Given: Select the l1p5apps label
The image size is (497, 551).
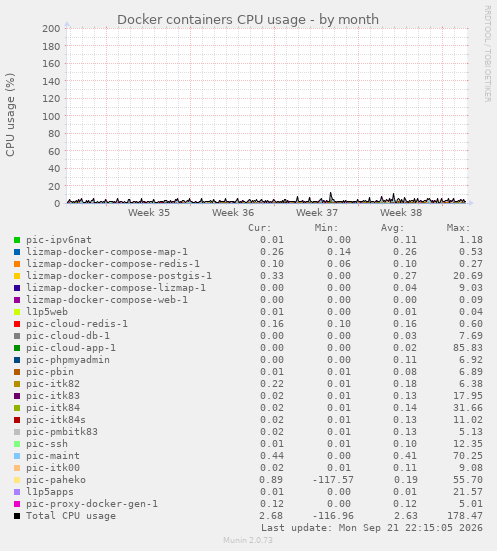Looking at the screenshot, I should pyautogui.click(x=50, y=492).
